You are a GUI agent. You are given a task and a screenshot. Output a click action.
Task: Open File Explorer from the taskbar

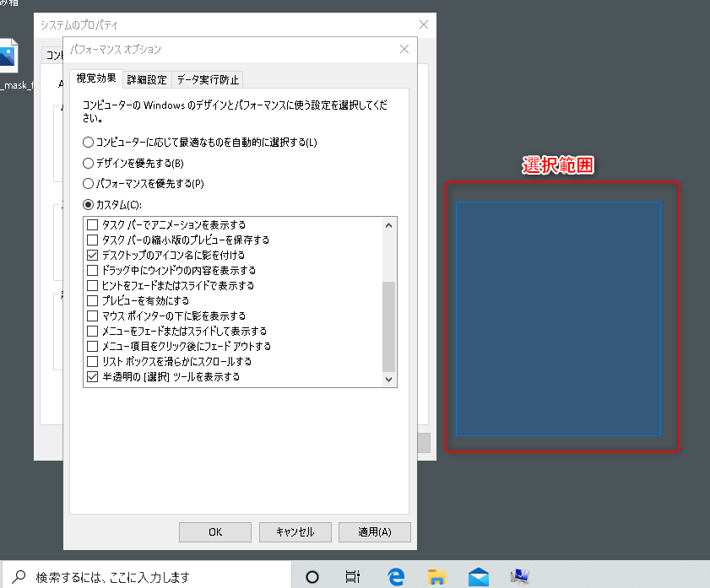(436, 577)
